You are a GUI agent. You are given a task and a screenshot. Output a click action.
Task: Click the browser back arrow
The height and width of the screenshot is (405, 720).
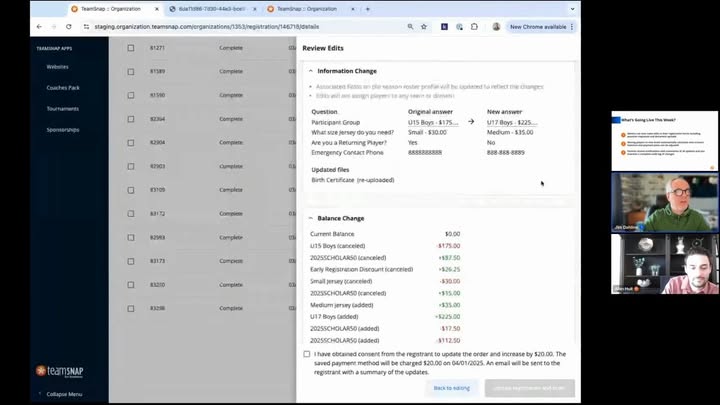tap(40, 27)
